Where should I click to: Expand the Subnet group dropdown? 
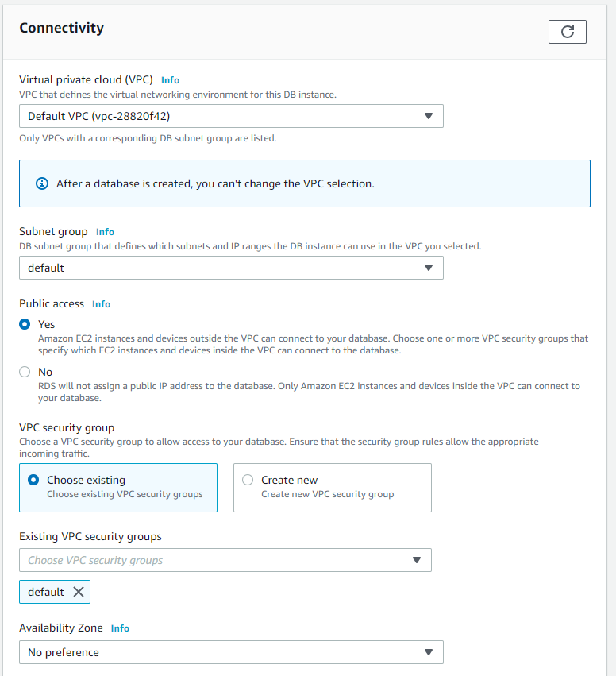click(x=429, y=268)
